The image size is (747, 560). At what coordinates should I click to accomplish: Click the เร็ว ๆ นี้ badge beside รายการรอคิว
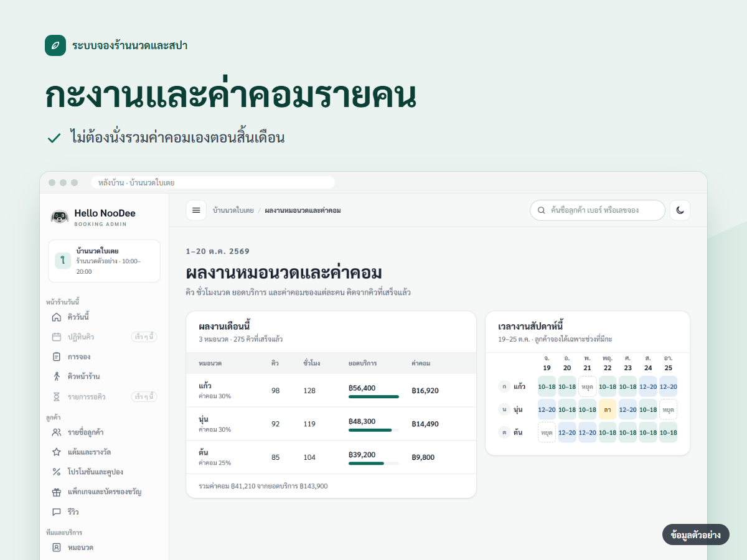tap(144, 396)
